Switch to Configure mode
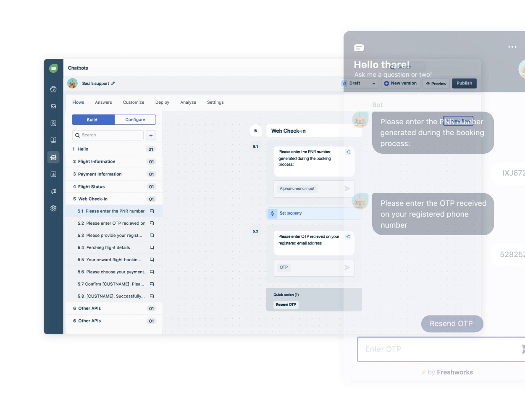Image resolution: width=525 pixels, height=420 pixels. point(135,120)
